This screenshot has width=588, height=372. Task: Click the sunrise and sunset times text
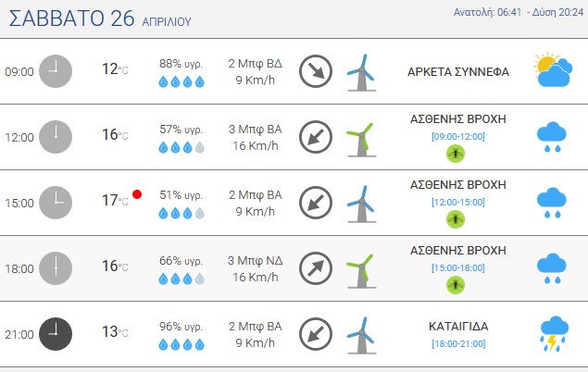click(x=519, y=12)
